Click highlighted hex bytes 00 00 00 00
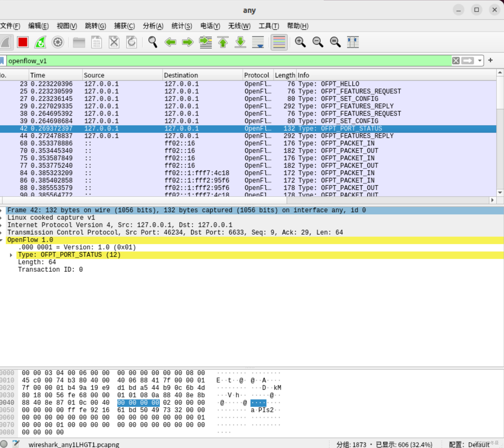Screen dimensions: 504x448 click(x=138, y=402)
